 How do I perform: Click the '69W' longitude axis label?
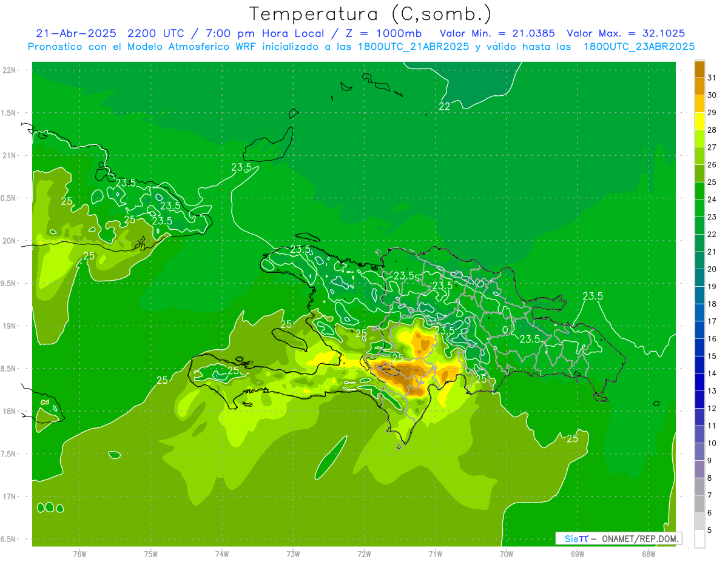point(578,554)
